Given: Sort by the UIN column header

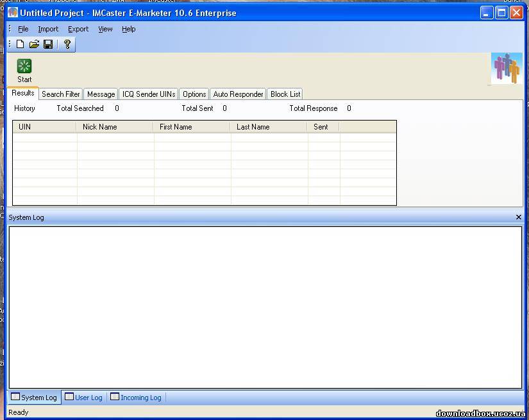Looking at the screenshot, I should [44, 127].
